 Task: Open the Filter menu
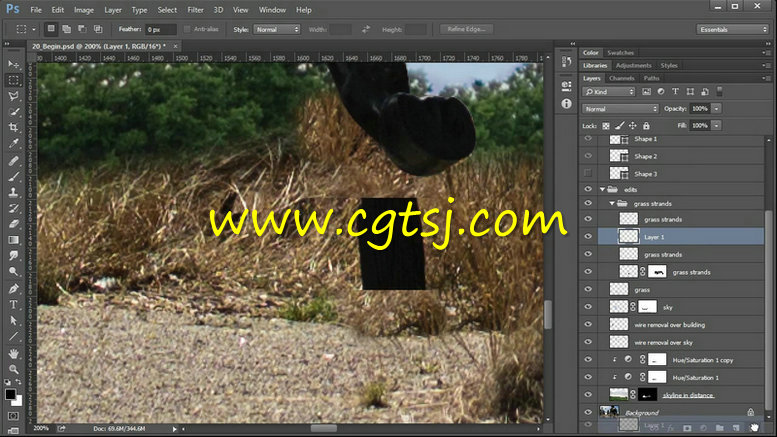(x=195, y=10)
